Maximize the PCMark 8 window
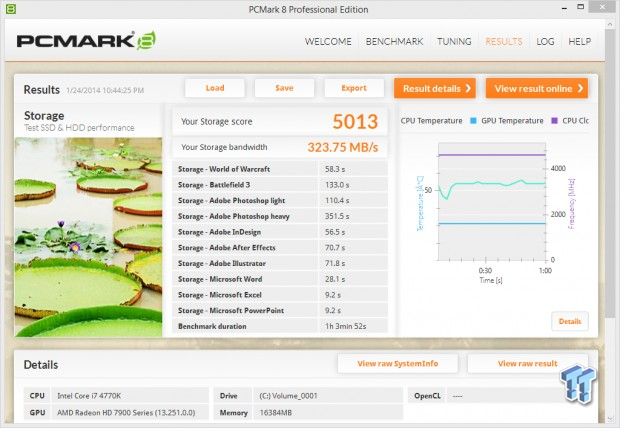620x428 pixels. pyautogui.click(x=580, y=7)
